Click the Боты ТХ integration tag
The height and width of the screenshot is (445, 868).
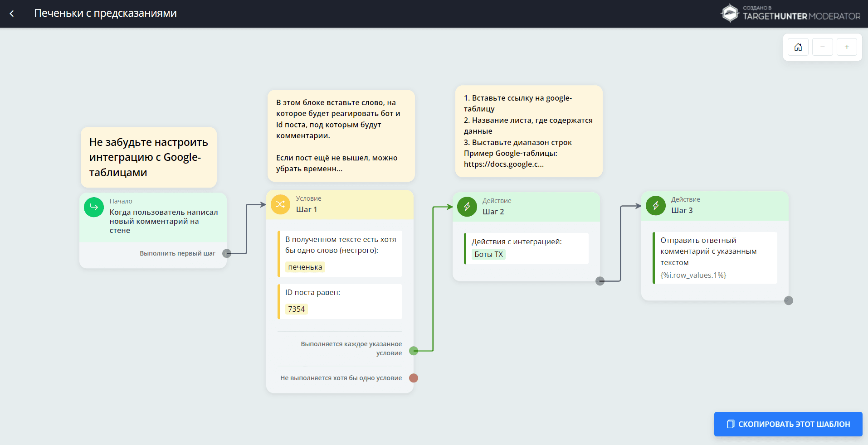tap(488, 255)
